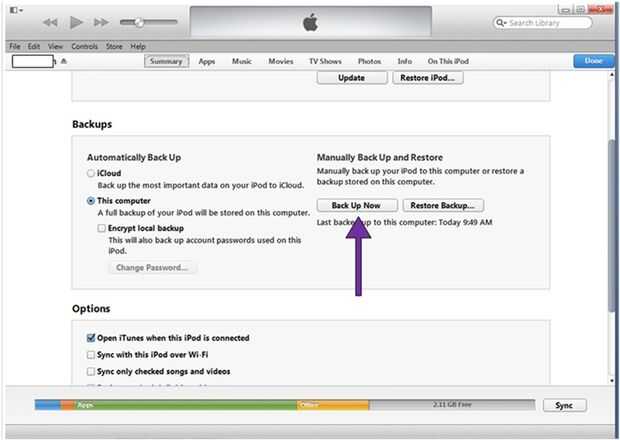Click the eject iPod icon
This screenshot has height=440, width=620.
pos(64,61)
